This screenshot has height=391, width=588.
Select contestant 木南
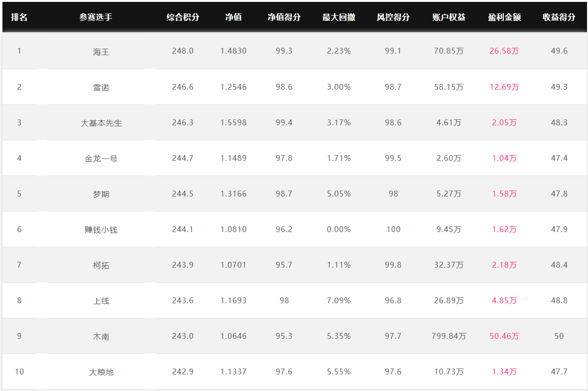(x=101, y=336)
